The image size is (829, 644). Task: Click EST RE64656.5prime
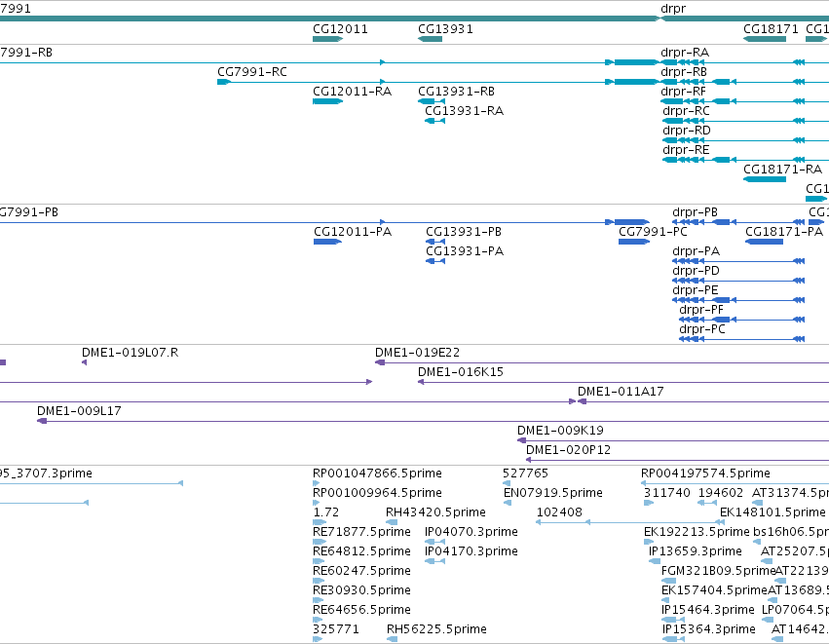pyautogui.click(x=361, y=611)
